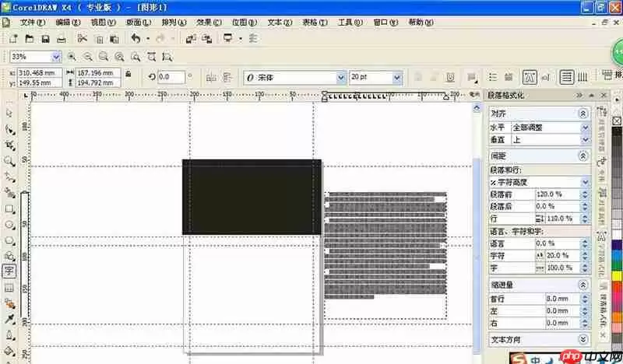Open the 垂直 alignment dropdown

click(x=585, y=140)
